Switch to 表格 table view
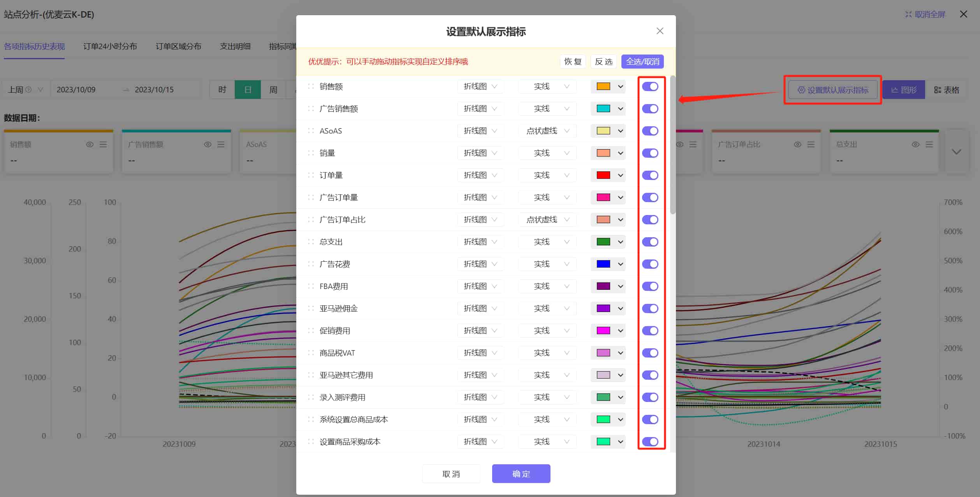 coord(947,90)
